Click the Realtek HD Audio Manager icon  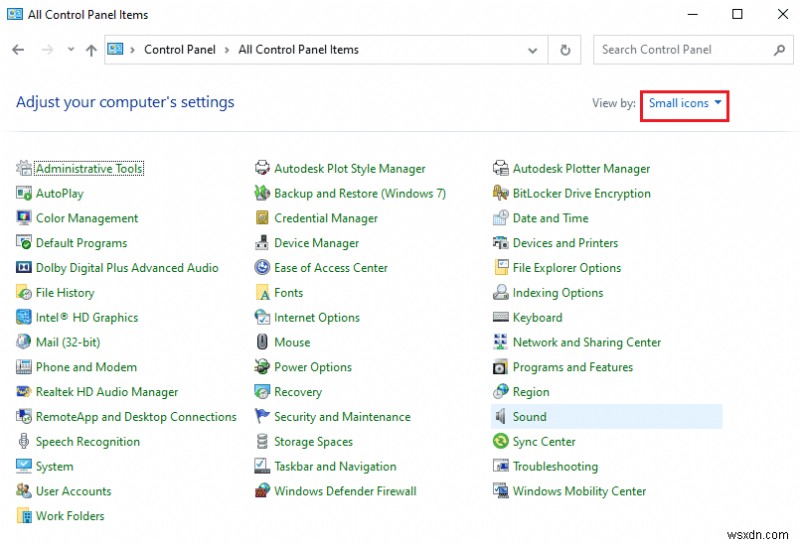(x=24, y=392)
